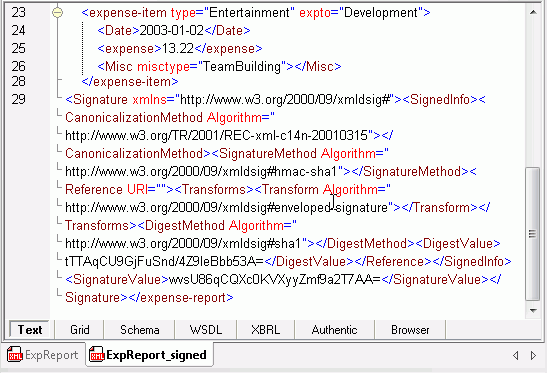
Task: Activate the ExpReport document tab
Action: point(44,355)
